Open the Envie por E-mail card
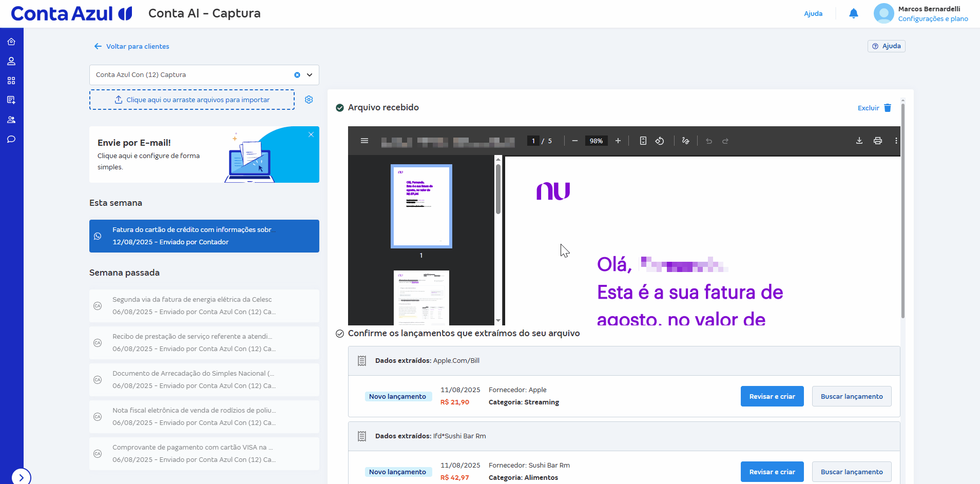This screenshot has height=484, width=980. tap(204, 154)
